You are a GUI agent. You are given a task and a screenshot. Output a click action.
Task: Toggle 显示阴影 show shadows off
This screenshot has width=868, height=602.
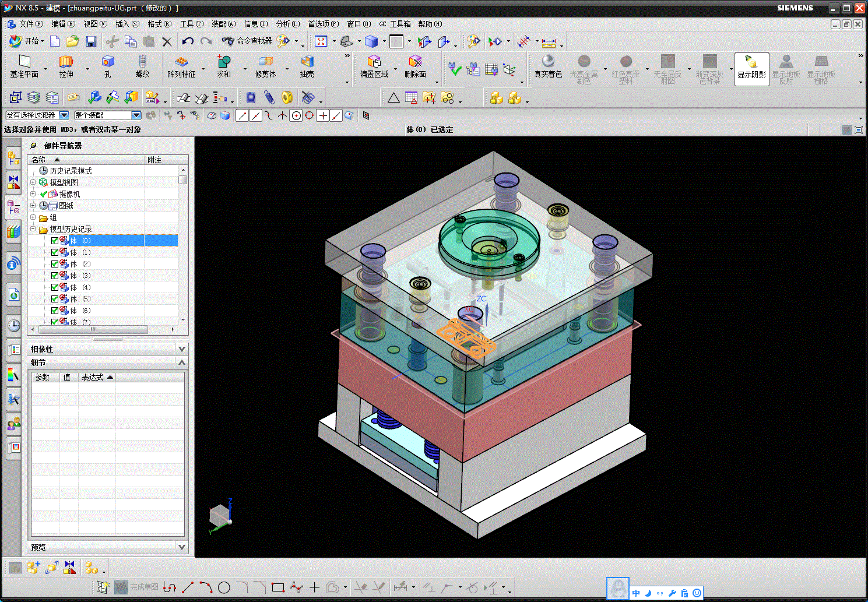[x=751, y=69]
